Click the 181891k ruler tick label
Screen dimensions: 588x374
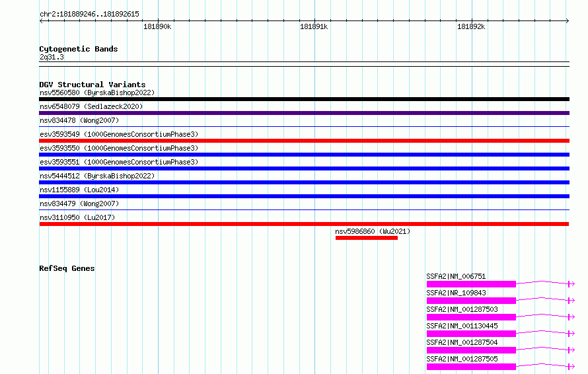(x=314, y=26)
